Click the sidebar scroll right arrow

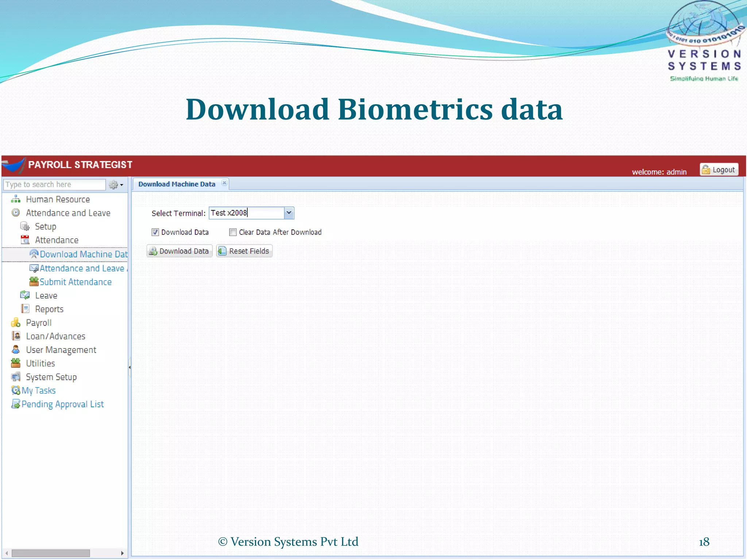click(x=122, y=553)
